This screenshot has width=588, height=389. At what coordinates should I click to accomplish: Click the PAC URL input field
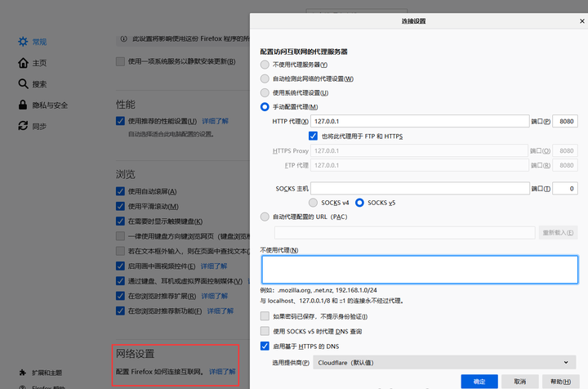[x=404, y=233]
